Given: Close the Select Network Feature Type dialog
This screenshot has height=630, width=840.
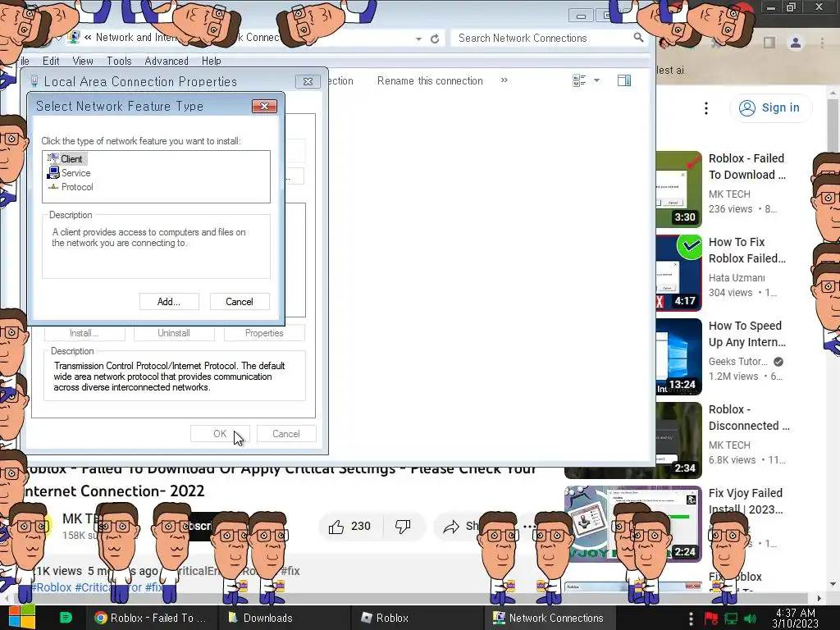Looking at the screenshot, I should [265, 106].
